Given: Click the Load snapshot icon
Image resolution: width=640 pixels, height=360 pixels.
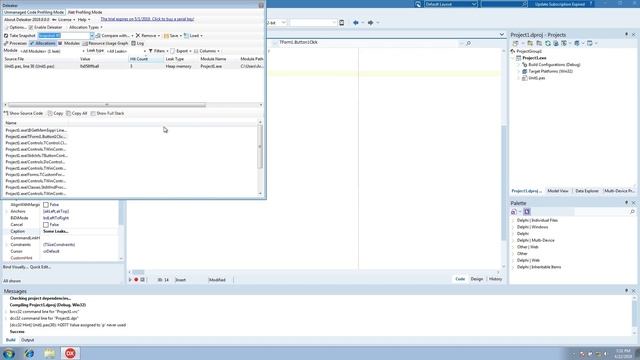Looking at the screenshot, I should 186,36.
